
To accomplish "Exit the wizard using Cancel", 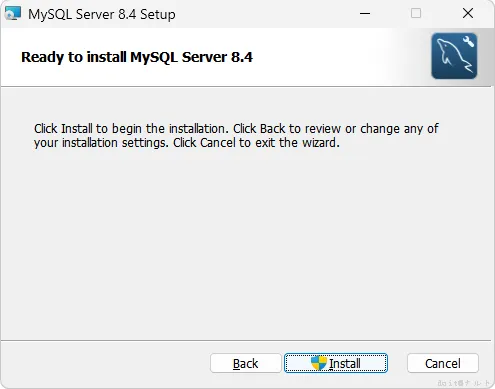I will [443, 363].
